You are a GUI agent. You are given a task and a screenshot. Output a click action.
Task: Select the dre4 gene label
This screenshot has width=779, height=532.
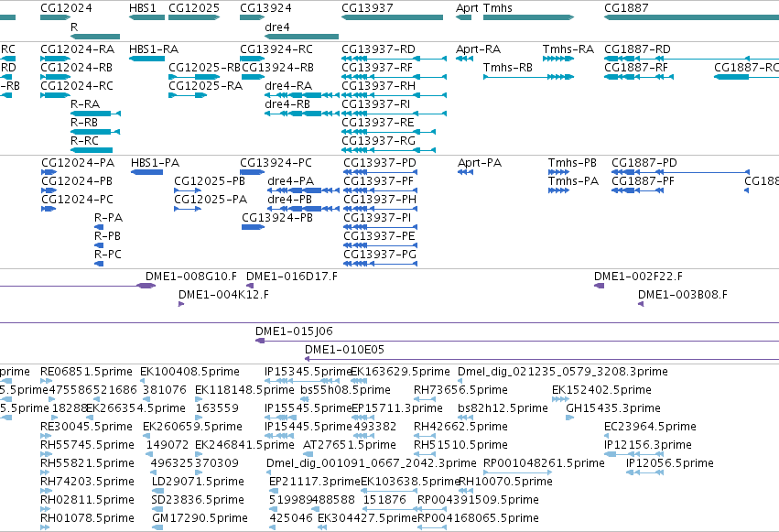pyautogui.click(x=277, y=27)
